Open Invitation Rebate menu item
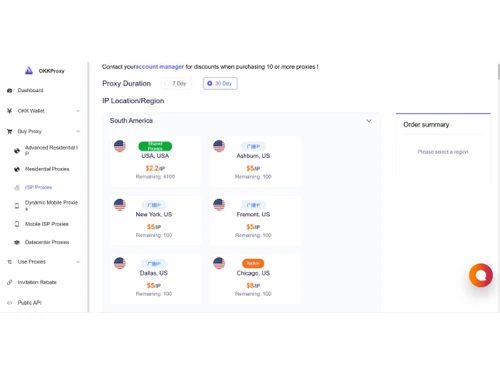The image size is (500, 375). pyautogui.click(x=37, y=282)
